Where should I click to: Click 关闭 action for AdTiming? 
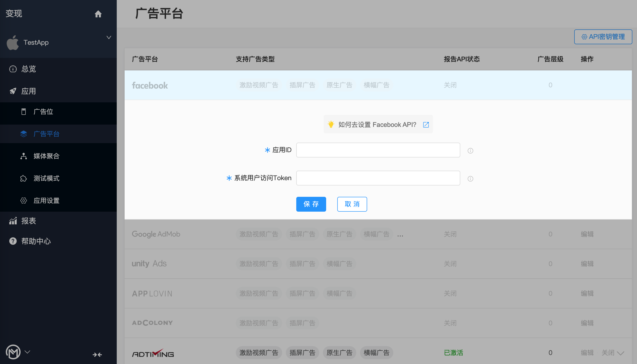tap(608, 352)
